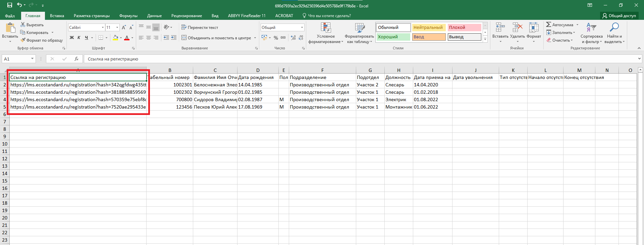Viewport: 644px width, 245px height.
Task: Apply the Хороший cell style
Action: [393, 37]
